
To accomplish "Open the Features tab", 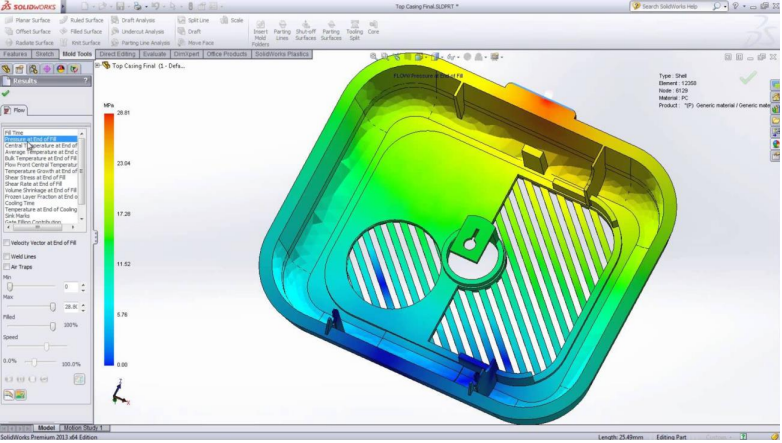I will coord(15,54).
